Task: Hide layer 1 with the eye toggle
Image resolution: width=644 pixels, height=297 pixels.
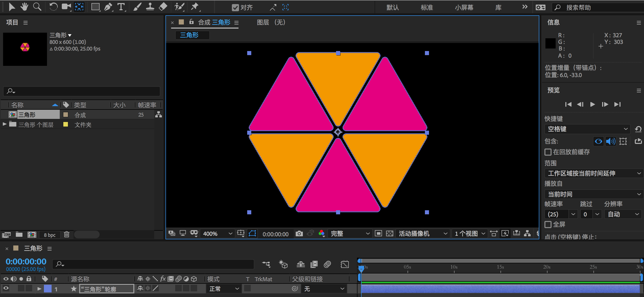Action: click(x=6, y=289)
